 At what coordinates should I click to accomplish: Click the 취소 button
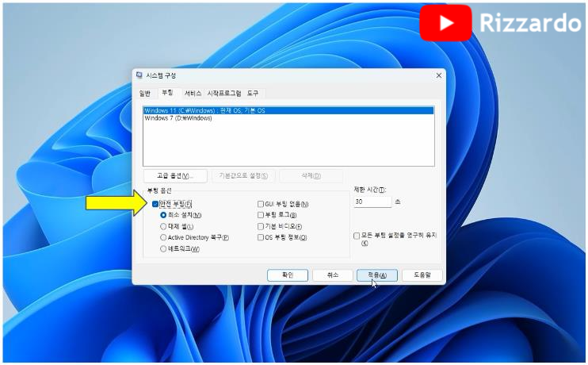[x=333, y=275]
